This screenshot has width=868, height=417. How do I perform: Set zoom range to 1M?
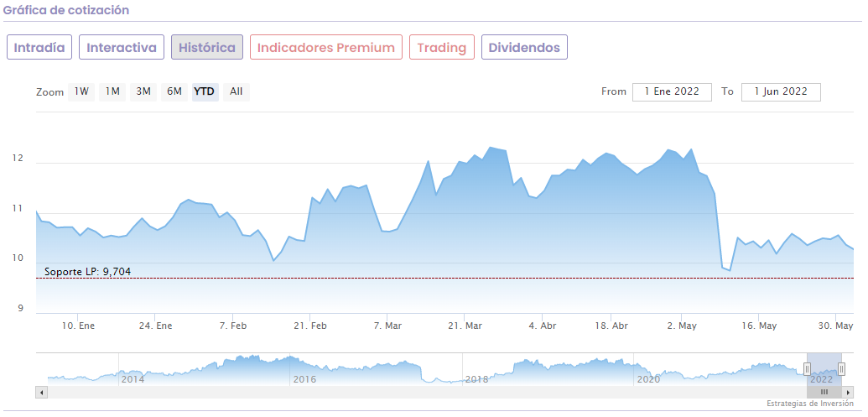point(112,91)
